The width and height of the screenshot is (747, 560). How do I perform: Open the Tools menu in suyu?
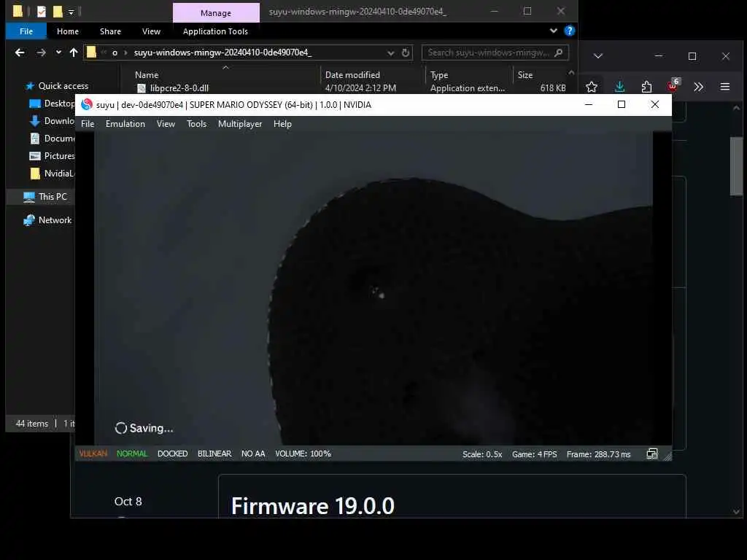click(x=197, y=124)
